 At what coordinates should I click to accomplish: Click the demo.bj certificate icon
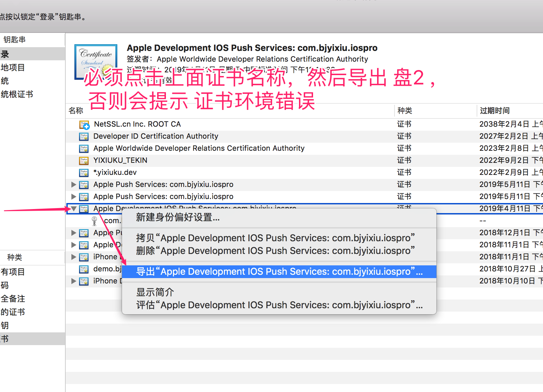pos(84,269)
